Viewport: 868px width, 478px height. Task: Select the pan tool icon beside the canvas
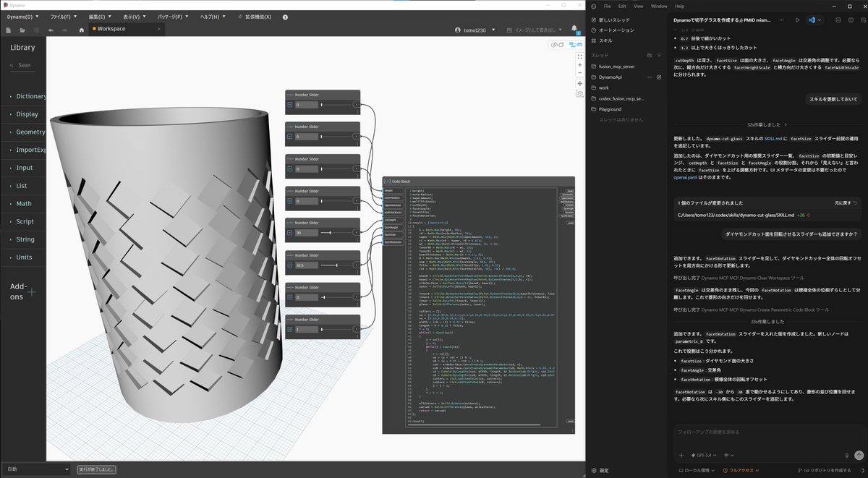tap(579, 84)
